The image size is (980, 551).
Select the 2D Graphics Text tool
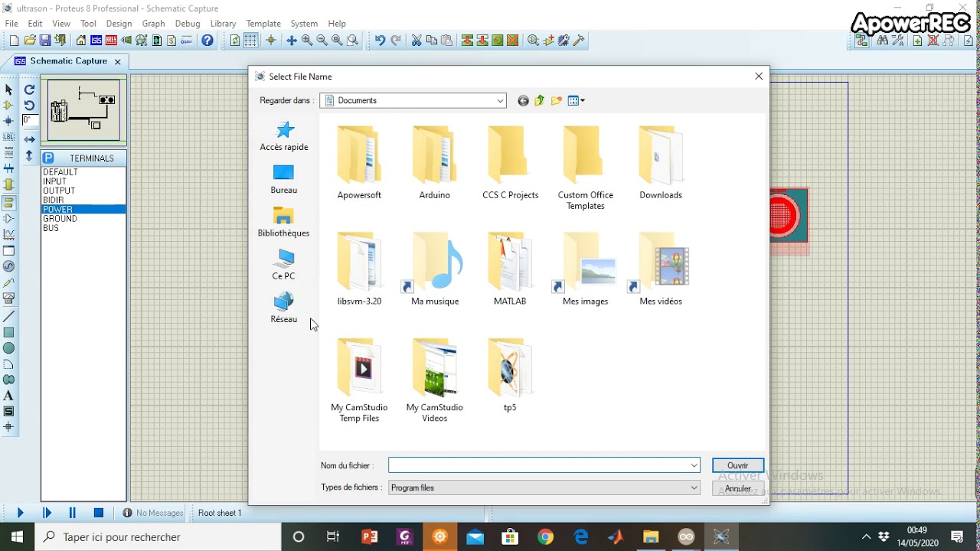8,396
